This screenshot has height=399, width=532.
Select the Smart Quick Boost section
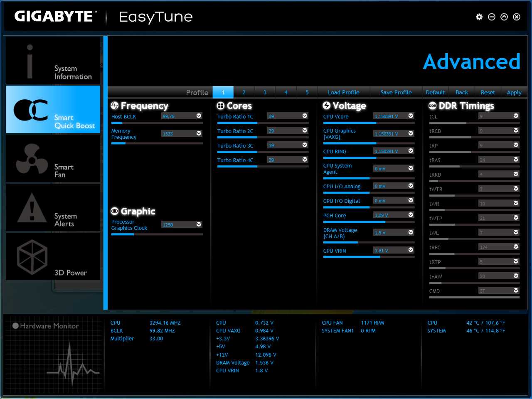(53, 110)
